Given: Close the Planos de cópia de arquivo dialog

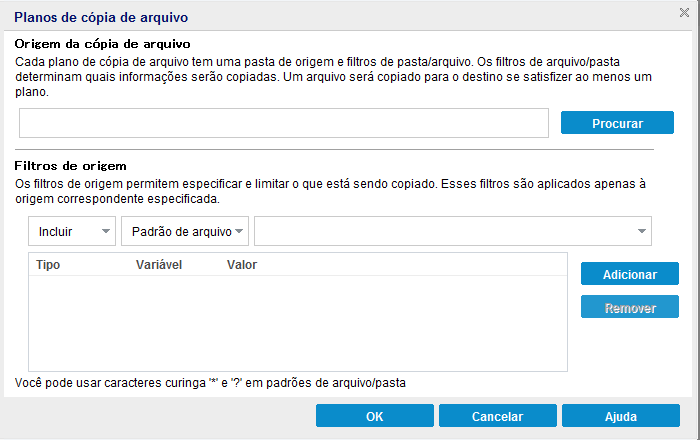Looking at the screenshot, I should click(x=683, y=14).
